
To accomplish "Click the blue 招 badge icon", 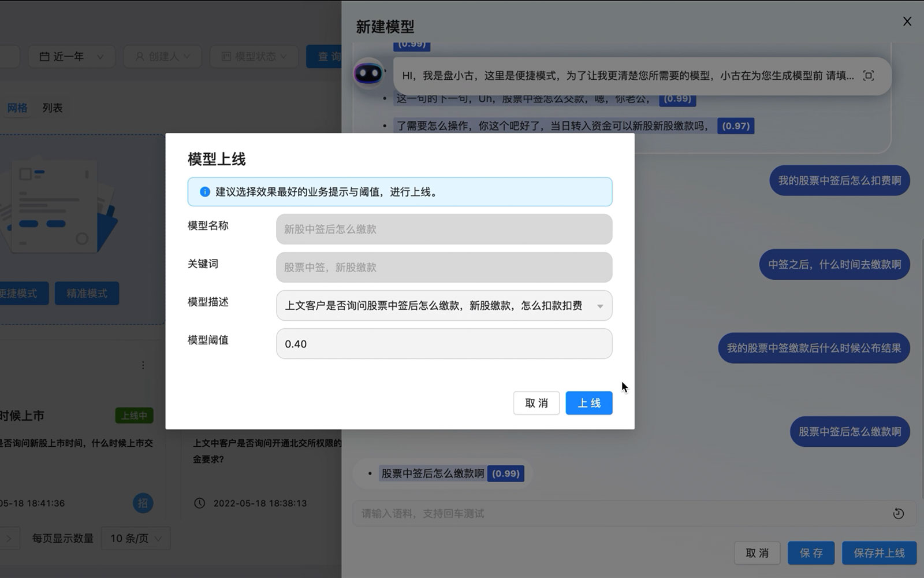I will pyautogui.click(x=142, y=503).
